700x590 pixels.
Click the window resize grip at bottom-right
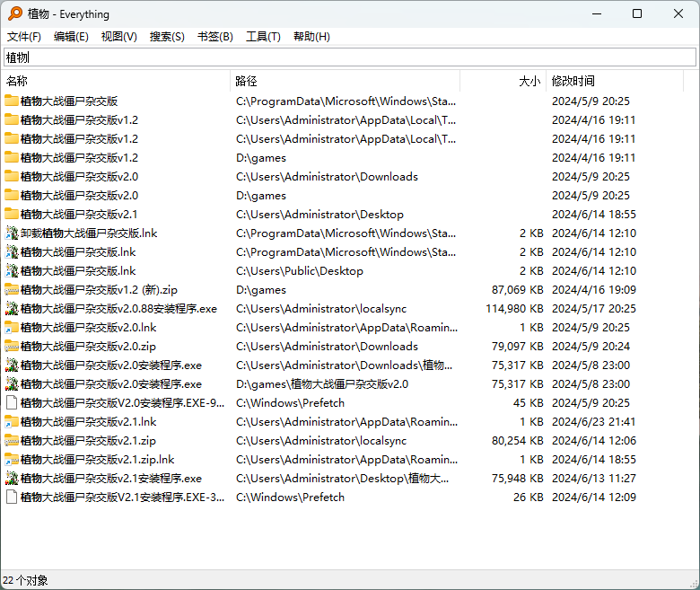click(x=695, y=584)
